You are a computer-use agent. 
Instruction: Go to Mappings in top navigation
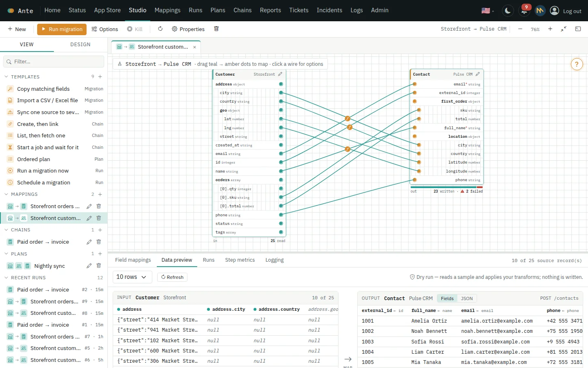click(167, 10)
